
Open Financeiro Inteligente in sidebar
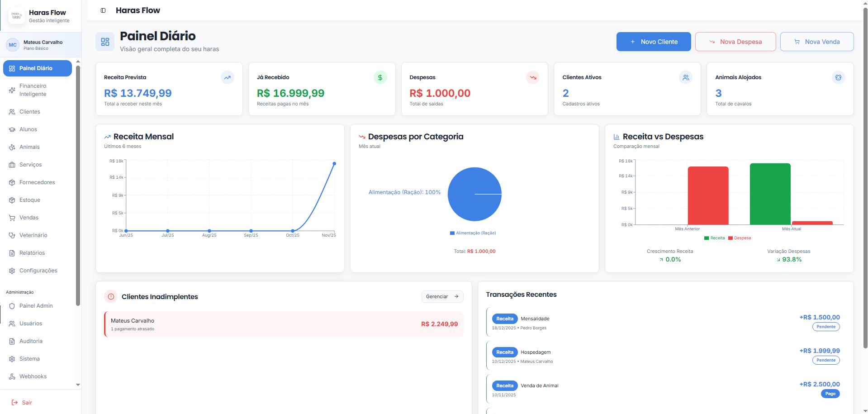(33, 90)
